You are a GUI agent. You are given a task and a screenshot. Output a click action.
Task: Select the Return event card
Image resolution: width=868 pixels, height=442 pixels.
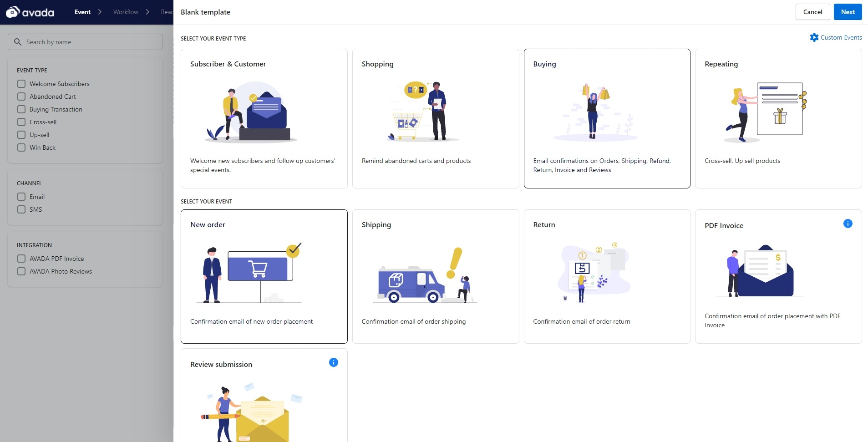[x=607, y=276]
